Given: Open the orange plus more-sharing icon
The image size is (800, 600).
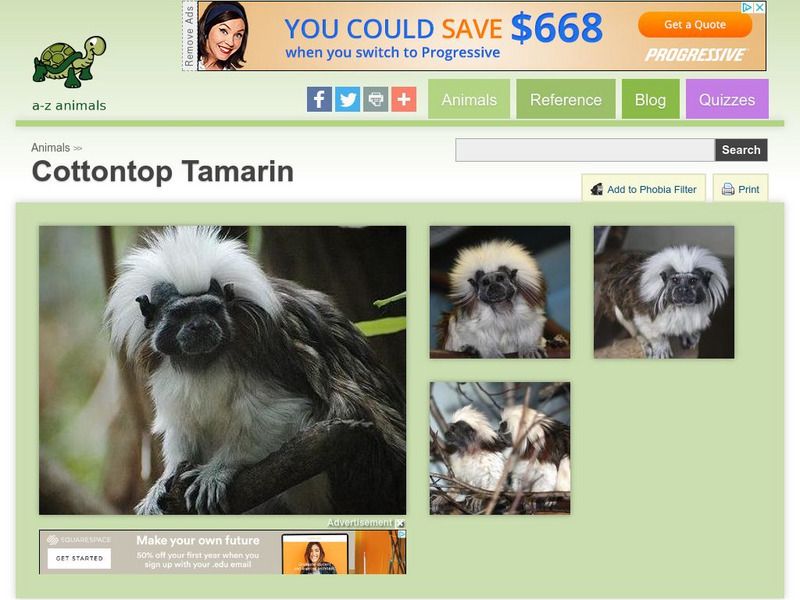Looking at the screenshot, I should click(404, 99).
